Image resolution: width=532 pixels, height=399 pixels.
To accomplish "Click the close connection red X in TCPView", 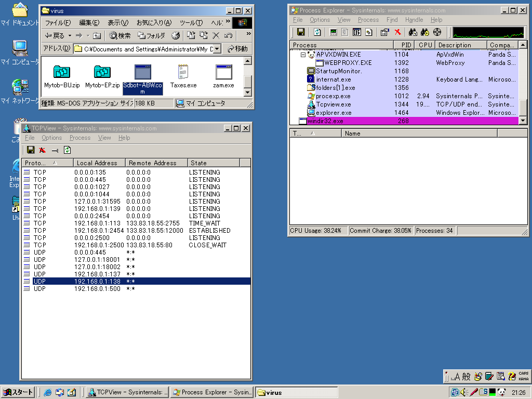I will click(x=43, y=150).
